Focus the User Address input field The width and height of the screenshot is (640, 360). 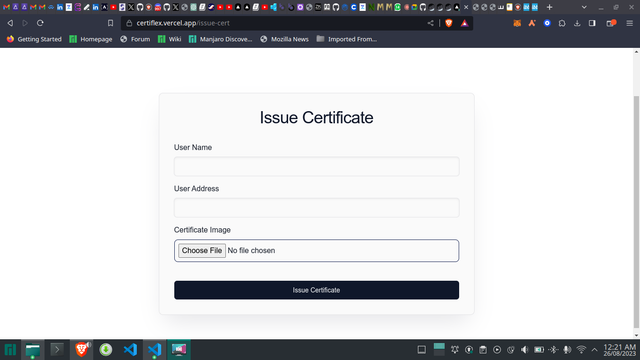[316, 208]
